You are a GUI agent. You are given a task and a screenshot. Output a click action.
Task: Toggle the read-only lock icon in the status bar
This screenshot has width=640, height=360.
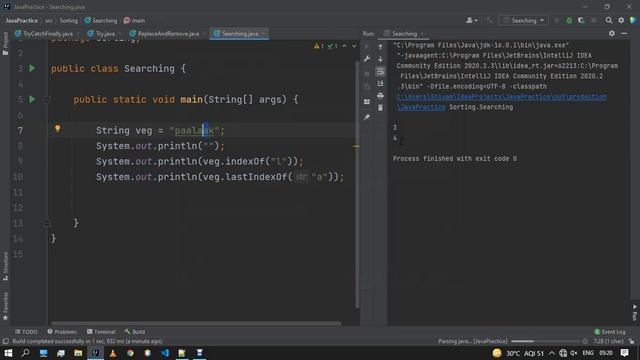(x=631, y=341)
